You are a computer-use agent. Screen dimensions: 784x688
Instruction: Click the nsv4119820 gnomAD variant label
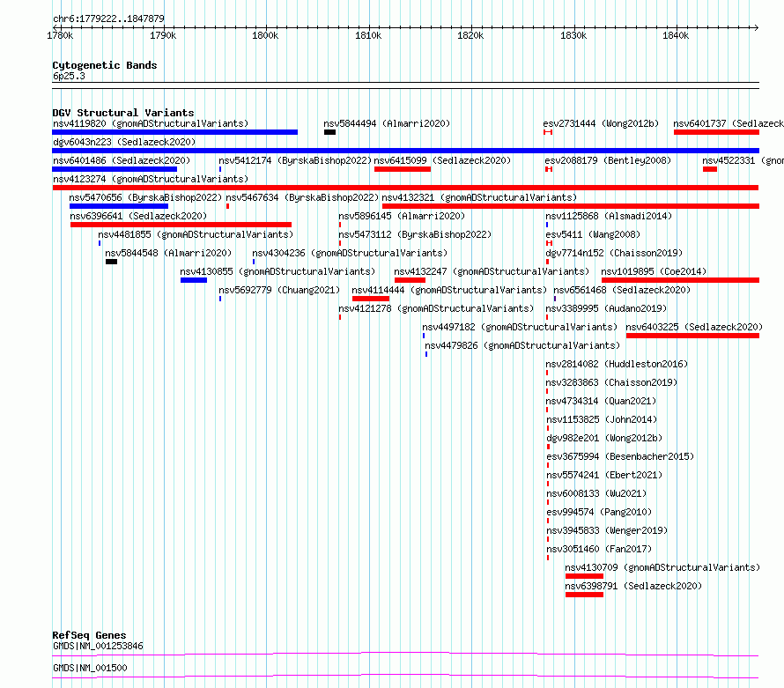coord(151,123)
